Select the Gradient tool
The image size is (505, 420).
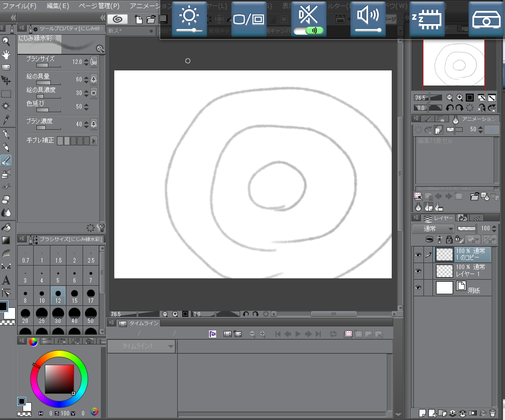[x=6, y=240]
